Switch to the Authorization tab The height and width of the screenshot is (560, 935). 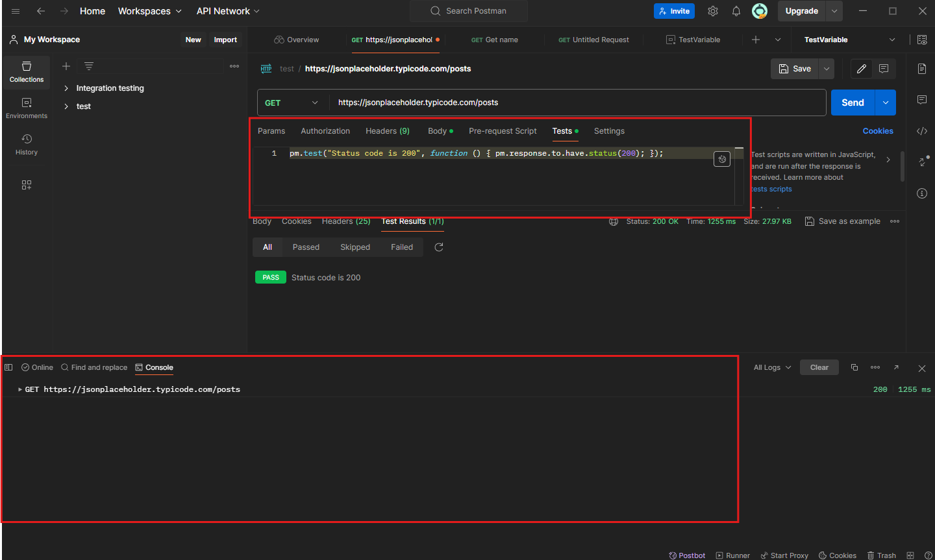pyautogui.click(x=325, y=131)
